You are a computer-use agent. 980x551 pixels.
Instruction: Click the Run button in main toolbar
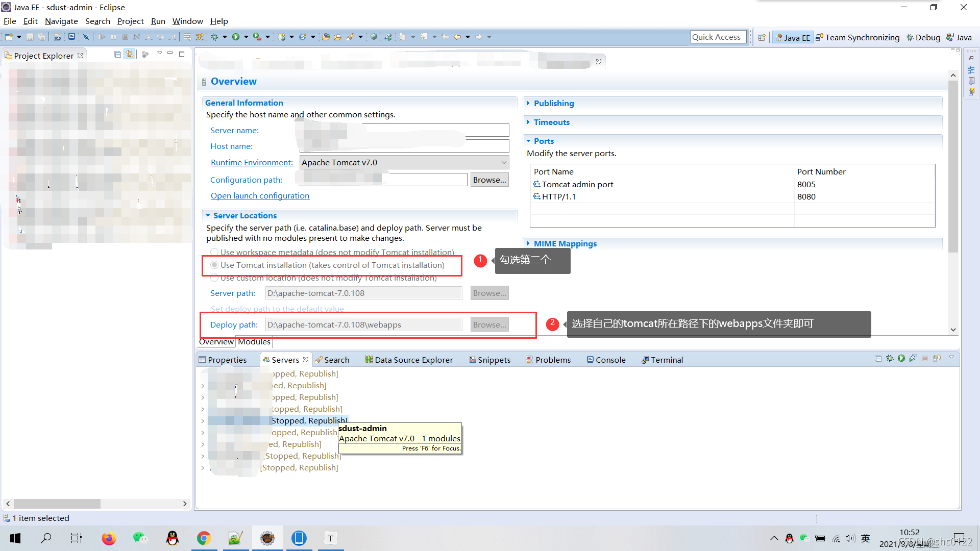[x=236, y=37]
